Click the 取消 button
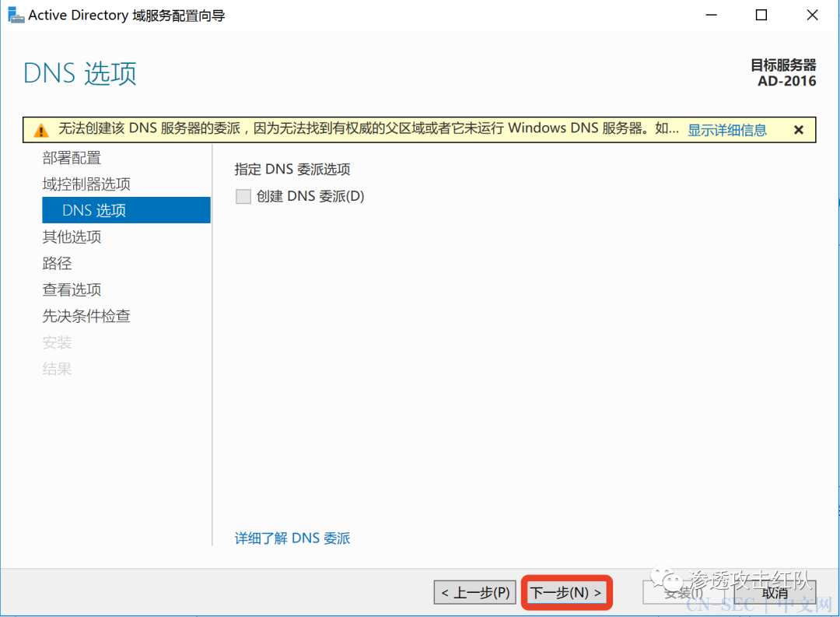Viewport: 840px width, 617px height. 775,592
